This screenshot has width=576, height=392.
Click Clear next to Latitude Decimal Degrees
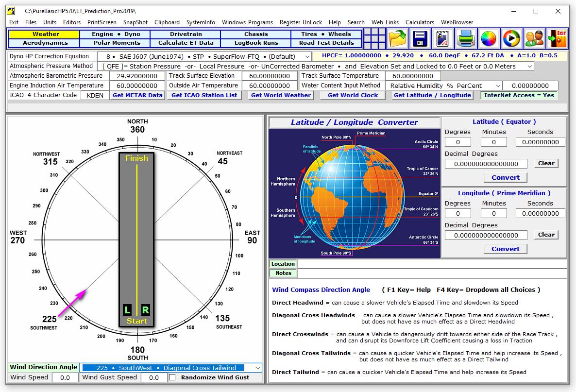(x=546, y=163)
